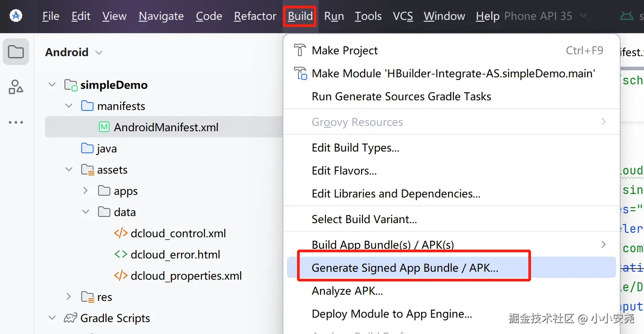Expand the apps folder
This screenshot has width=644, height=334.
(86, 191)
